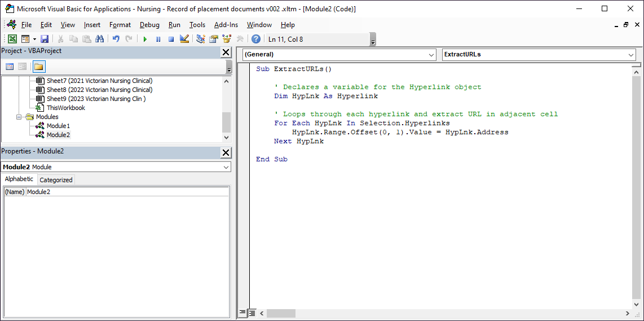This screenshot has height=321, width=644.
Task: Collapse the Modules folder node
Action: pos(19,117)
